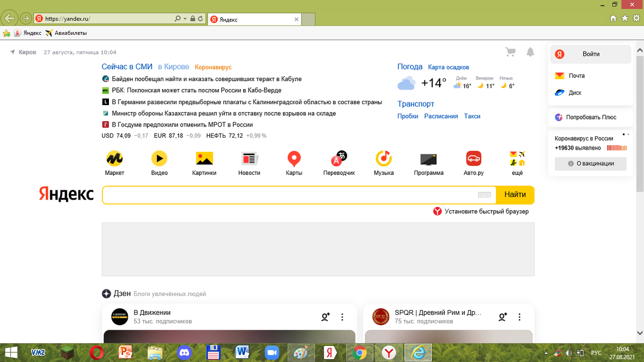Subscribe to В Движении channel icon
This screenshot has height=362, width=644.
click(x=325, y=317)
